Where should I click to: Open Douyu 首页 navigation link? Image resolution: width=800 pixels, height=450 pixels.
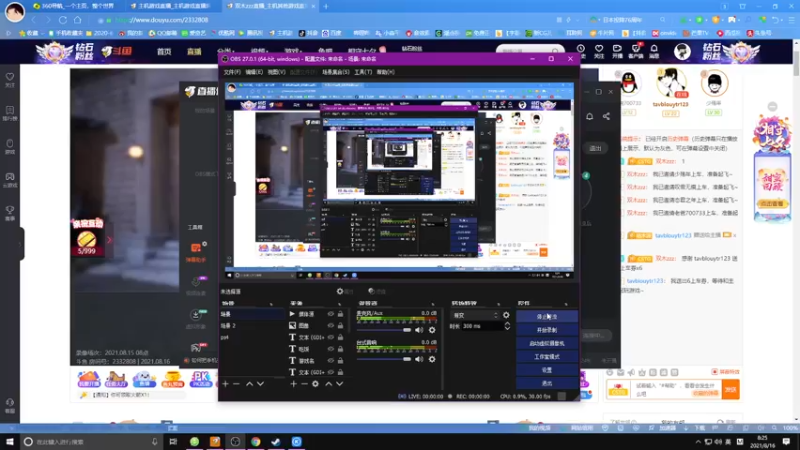coord(164,52)
